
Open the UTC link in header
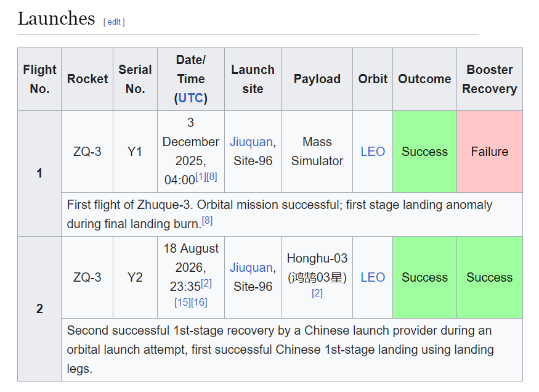click(191, 99)
